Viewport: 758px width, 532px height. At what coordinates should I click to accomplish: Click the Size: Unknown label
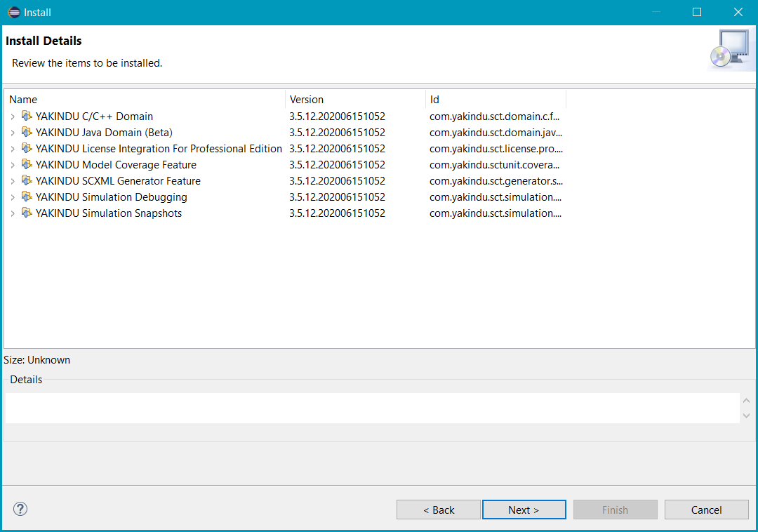[36, 360]
